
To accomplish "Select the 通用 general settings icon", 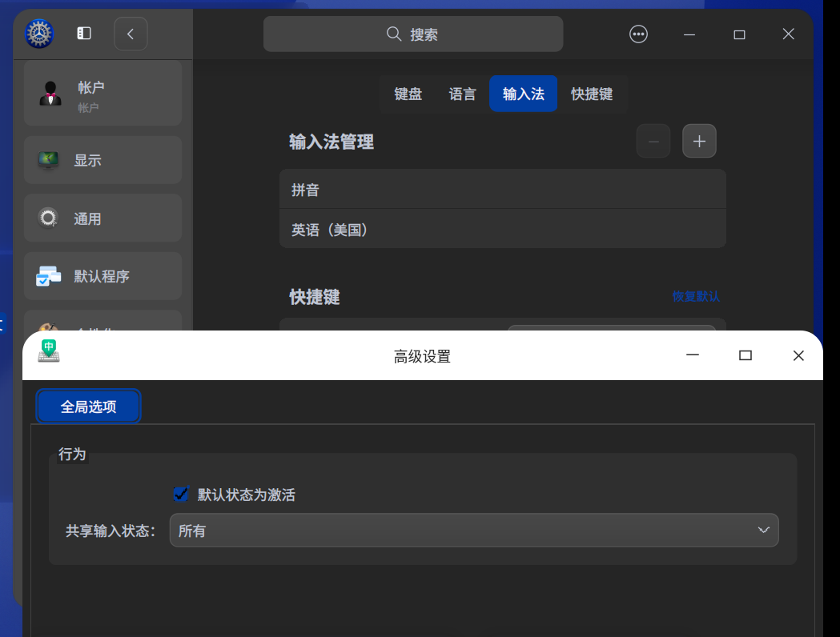I will tap(48, 218).
